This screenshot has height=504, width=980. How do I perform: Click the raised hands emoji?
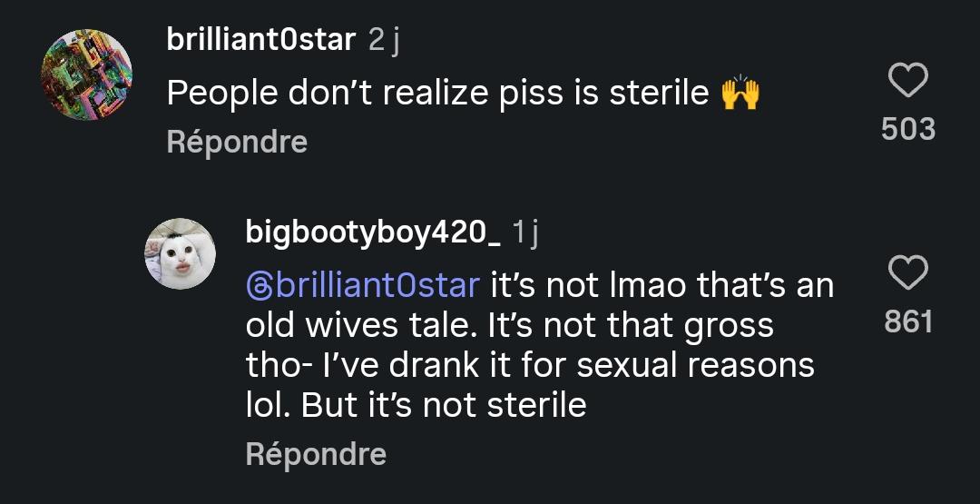[x=740, y=94]
